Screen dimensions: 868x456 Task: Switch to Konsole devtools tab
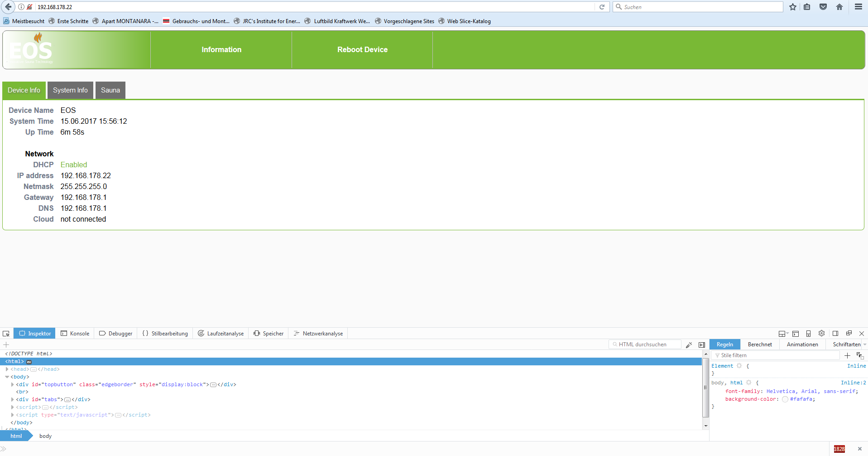pyautogui.click(x=75, y=334)
